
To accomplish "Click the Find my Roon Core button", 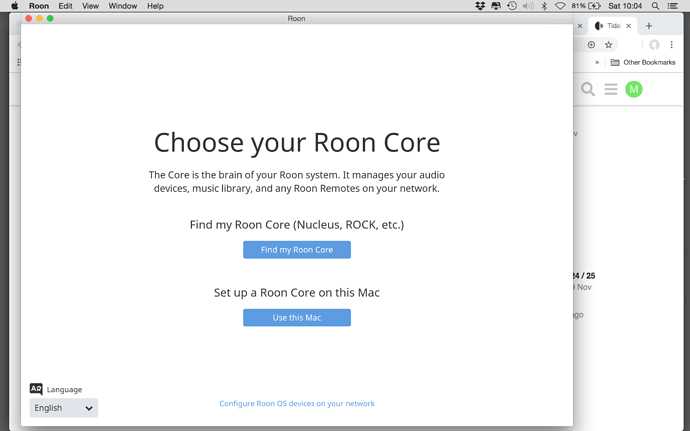I will (x=297, y=250).
